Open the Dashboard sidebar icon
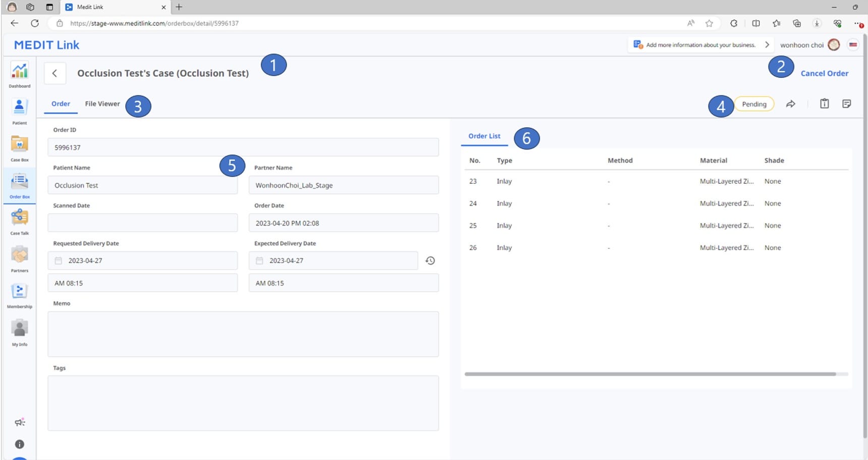The width and height of the screenshot is (868, 460). click(x=19, y=75)
